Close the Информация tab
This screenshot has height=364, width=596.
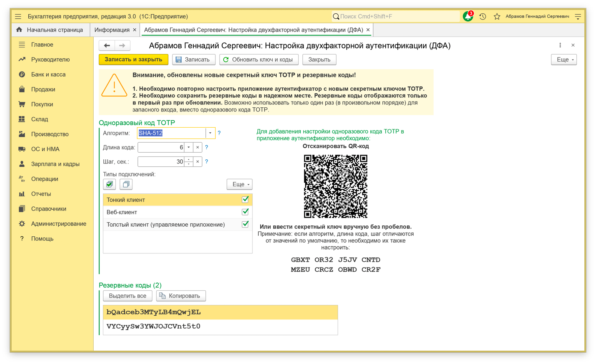tap(135, 30)
